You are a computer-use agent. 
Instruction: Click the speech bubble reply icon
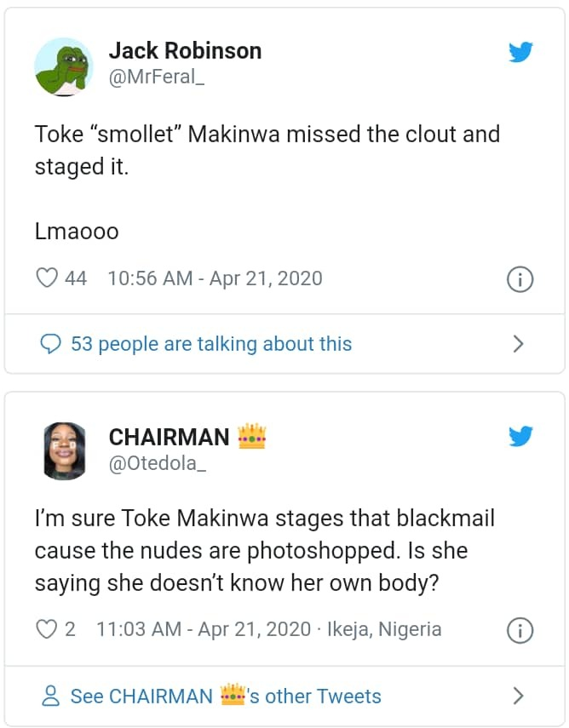click(51, 344)
